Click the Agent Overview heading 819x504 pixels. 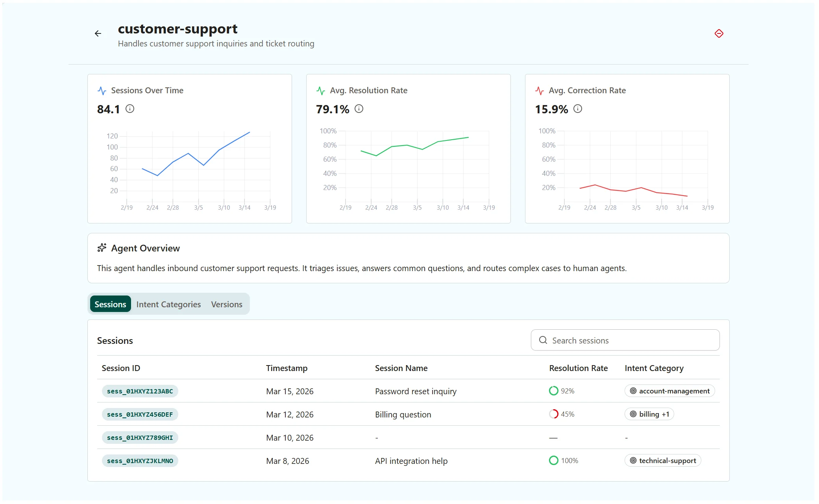[x=145, y=248]
